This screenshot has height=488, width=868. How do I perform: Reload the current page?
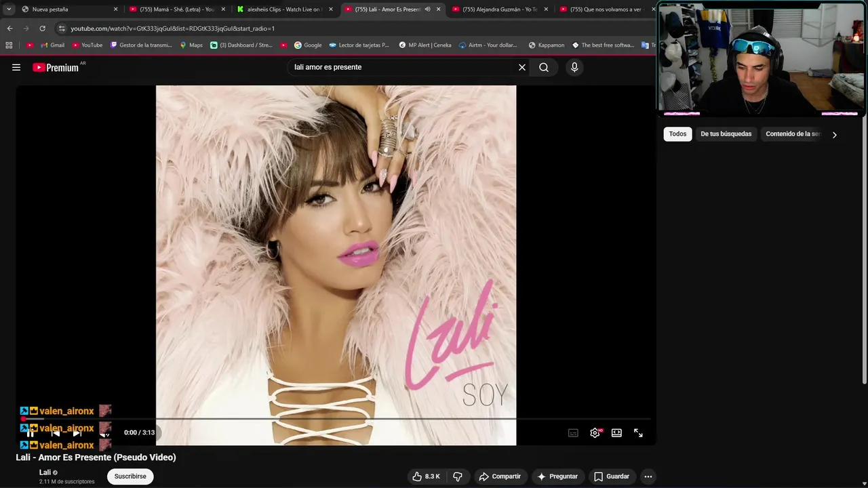pos(42,28)
